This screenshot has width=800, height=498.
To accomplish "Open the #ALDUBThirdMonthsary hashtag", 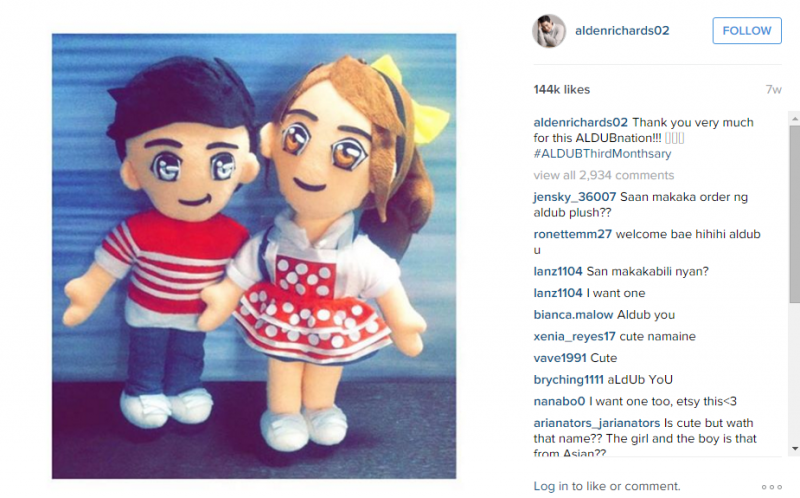I will (602, 154).
